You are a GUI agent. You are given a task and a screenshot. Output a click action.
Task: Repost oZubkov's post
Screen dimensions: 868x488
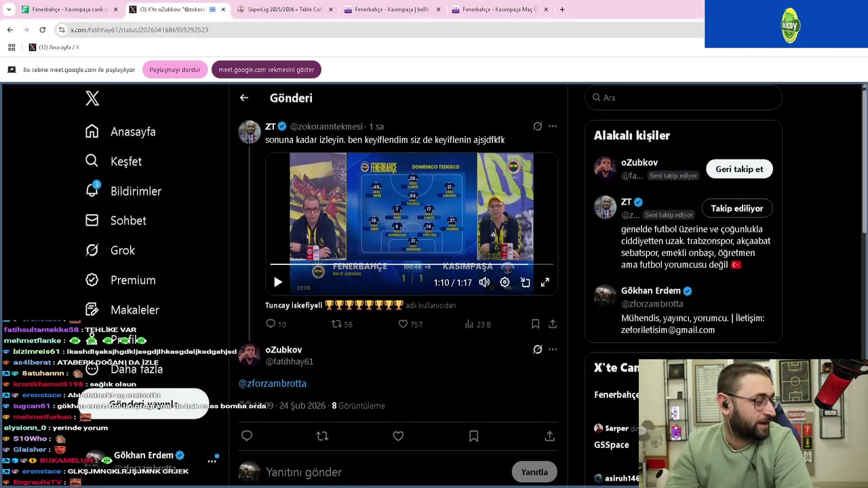tap(322, 436)
